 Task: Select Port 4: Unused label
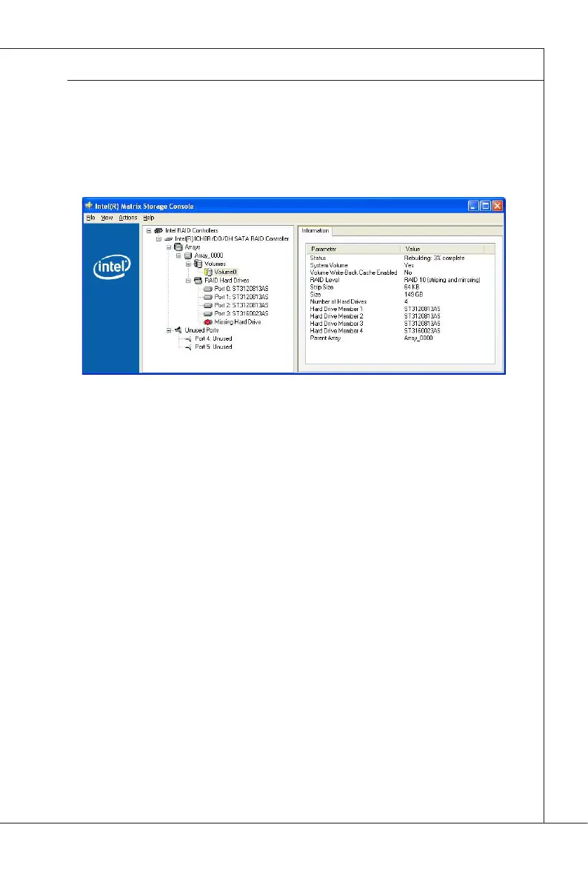[x=213, y=338]
